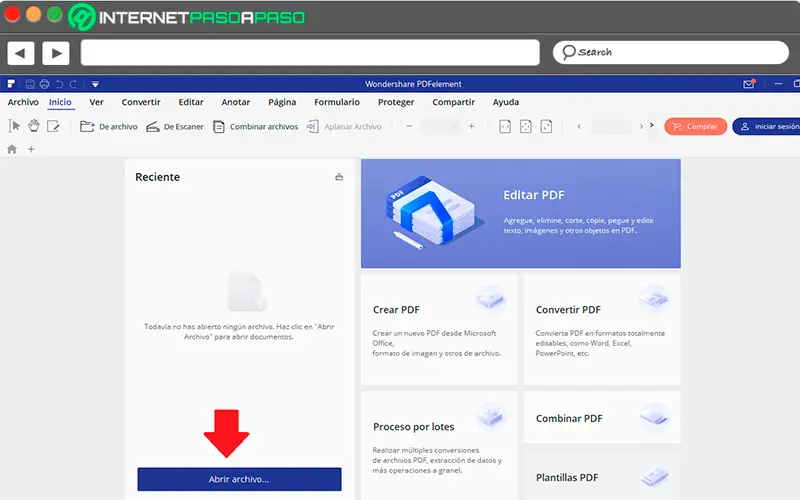The width and height of the screenshot is (800, 500).
Task: Click the Comprar button
Action: [x=695, y=127]
